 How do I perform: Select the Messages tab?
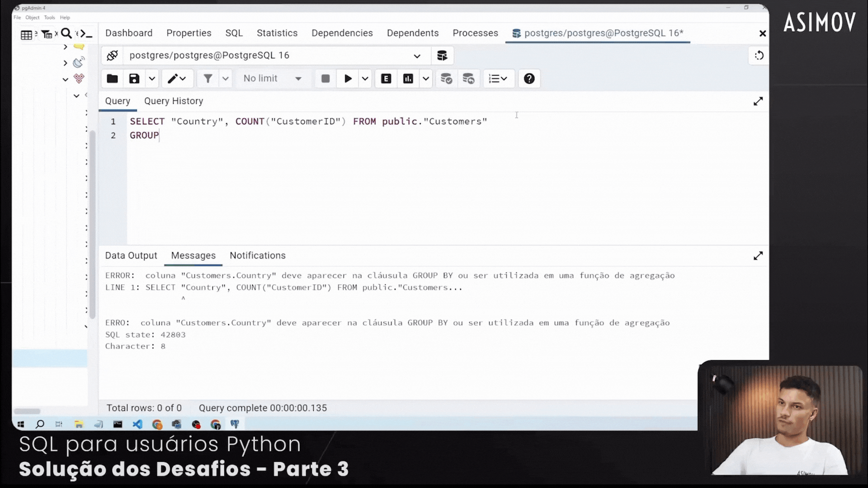coord(193,256)
